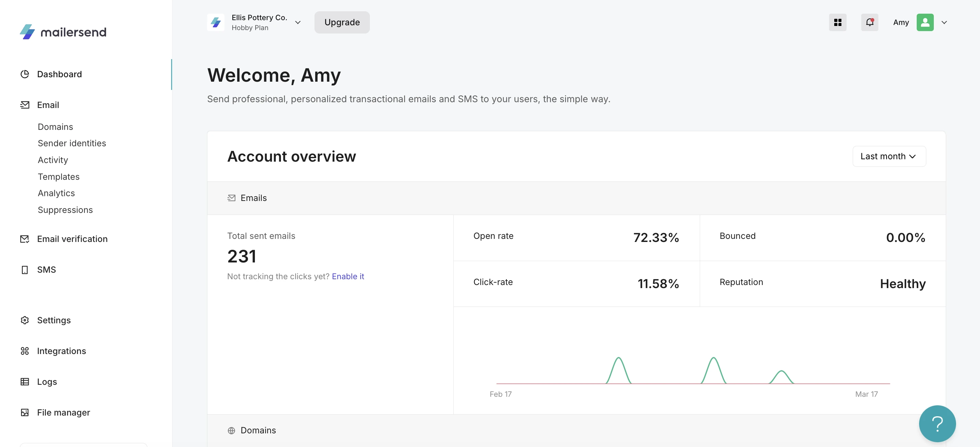Screen dimensions: 980x447
Task: Open Templates in Email submenu
Action: click(59, 177)
